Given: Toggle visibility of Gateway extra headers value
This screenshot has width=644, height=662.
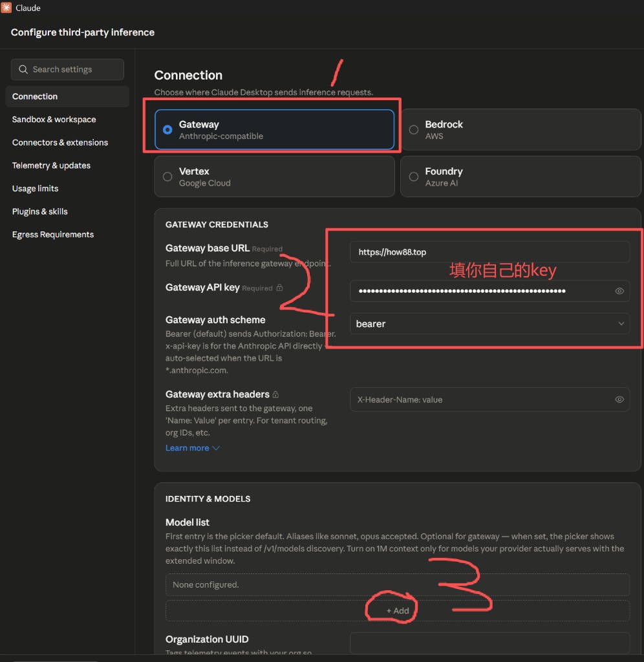Looking at the screenshot, I should tap(619, 400).
